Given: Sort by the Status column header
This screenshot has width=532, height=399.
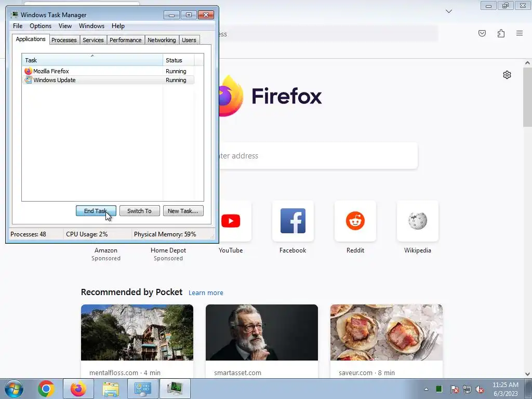Looking at the screenshot, I should point(179,60).
